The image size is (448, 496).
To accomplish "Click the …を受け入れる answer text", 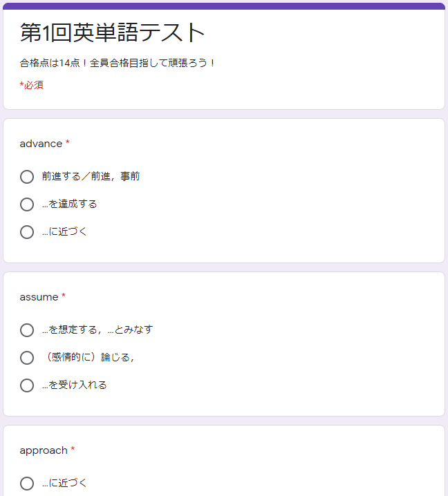I will (x=75, y=385).
